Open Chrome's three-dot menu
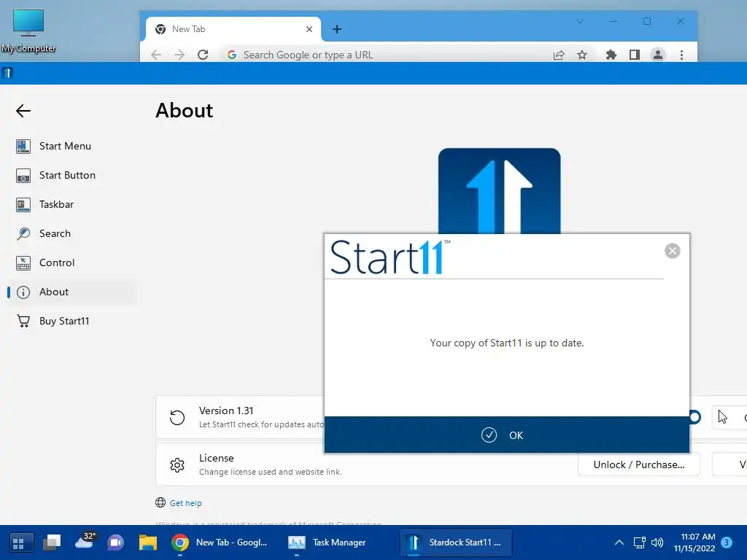This screenshot has height=560, width=747. pos(682,55)
